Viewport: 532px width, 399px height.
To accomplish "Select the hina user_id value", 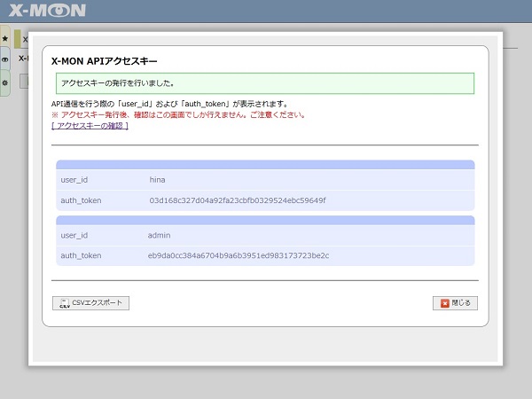I will (158, 180).
